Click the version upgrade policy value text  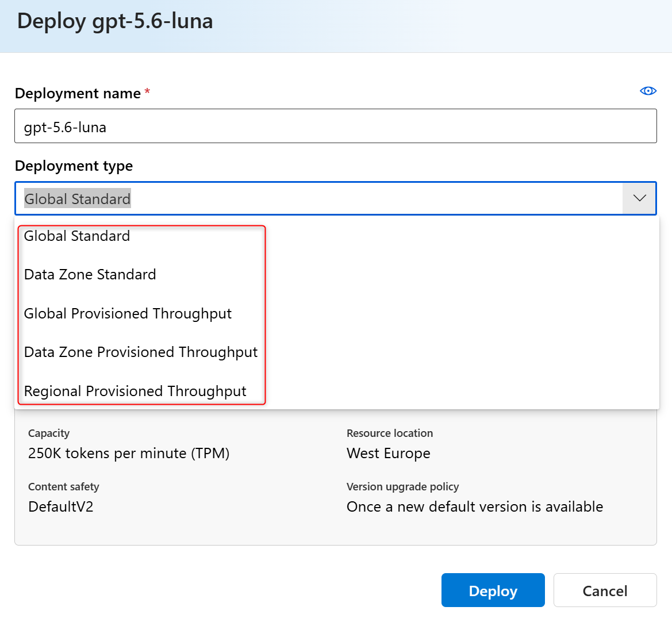coord(474,506)
